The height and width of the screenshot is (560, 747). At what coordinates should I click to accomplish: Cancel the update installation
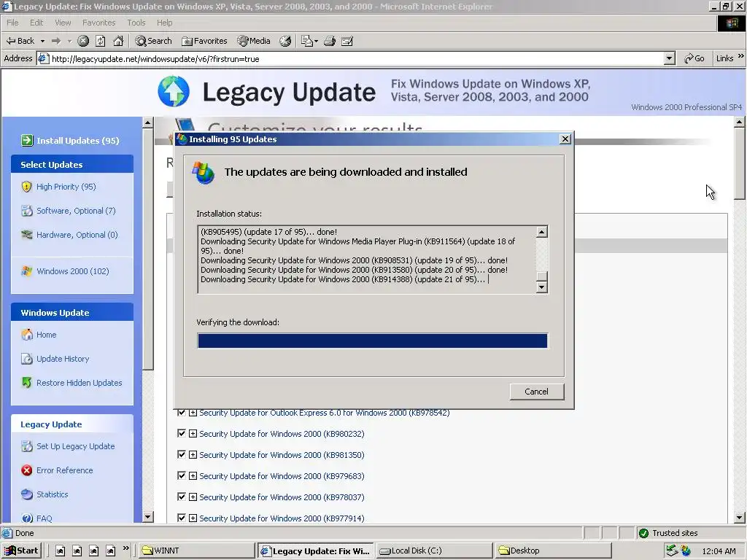pyautogui.click(x=536, y=392)
